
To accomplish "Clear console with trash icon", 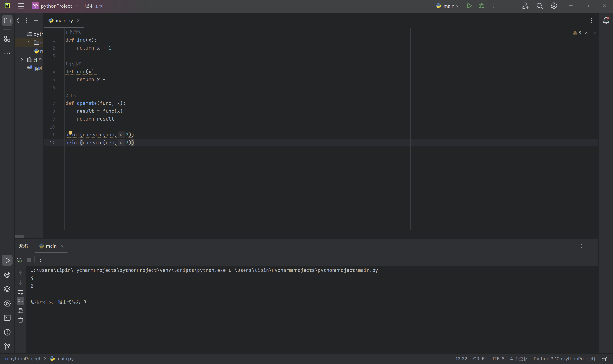I will [x=21, y=320].
